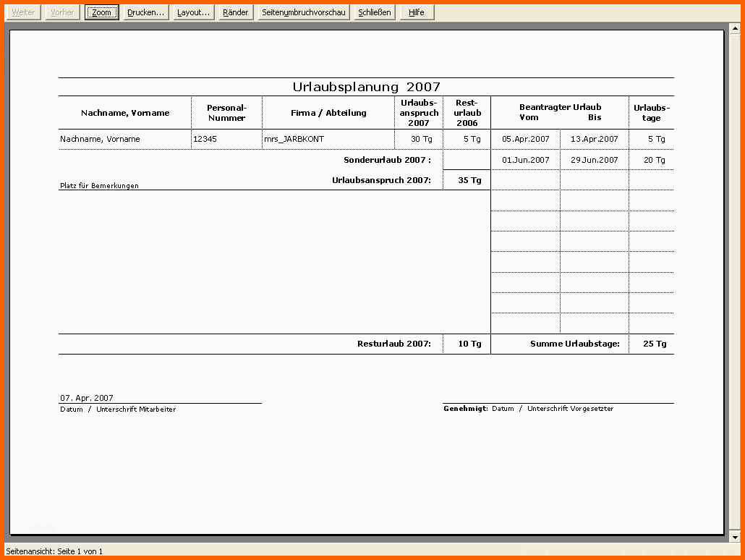
Task: Click the vertical scrollbar up arrow
Action: 736,29
